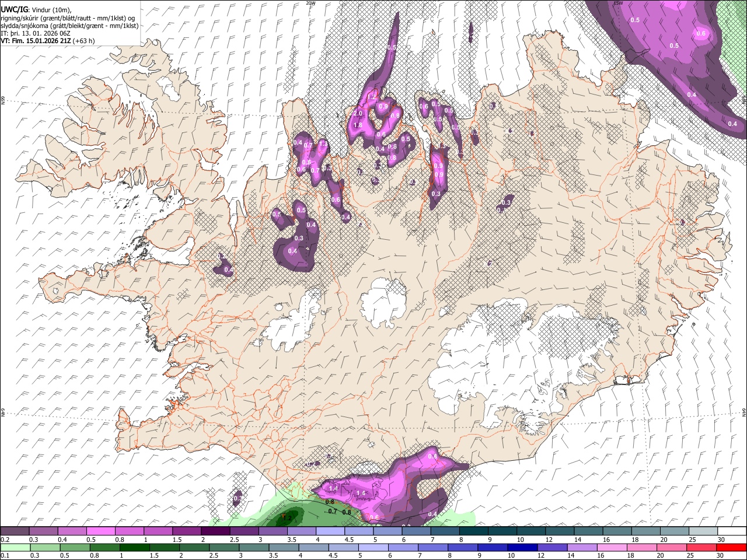Select the light lavender 4 snow legend swatch
The image size is (747, 560).
tap(330, 531)
